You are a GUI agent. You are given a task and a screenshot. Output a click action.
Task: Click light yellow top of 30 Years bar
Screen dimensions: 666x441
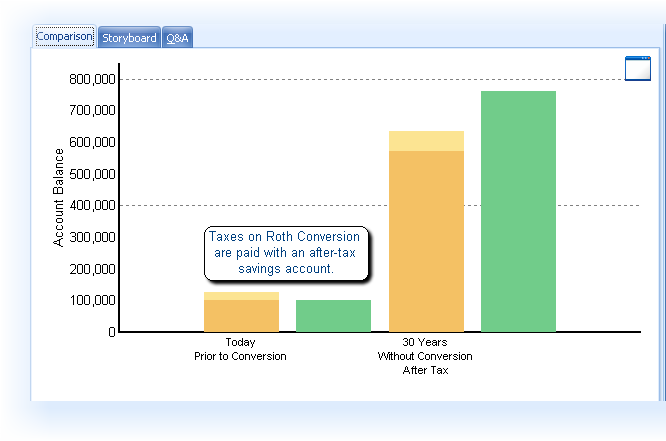(426, 141)
